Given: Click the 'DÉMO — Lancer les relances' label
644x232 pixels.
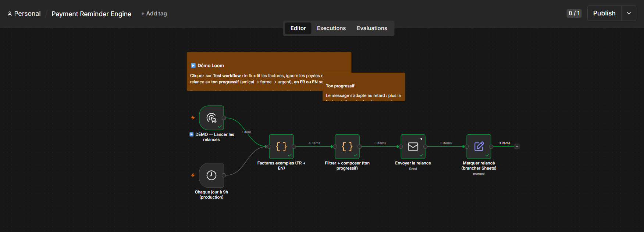Looking at the screenshot, I should [212, 137].
